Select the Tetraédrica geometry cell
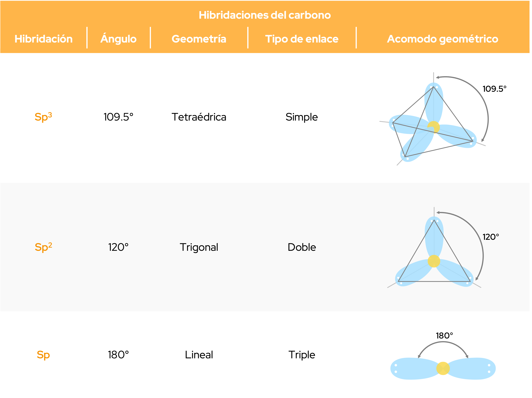532x398 pixels. click(199, 117)
